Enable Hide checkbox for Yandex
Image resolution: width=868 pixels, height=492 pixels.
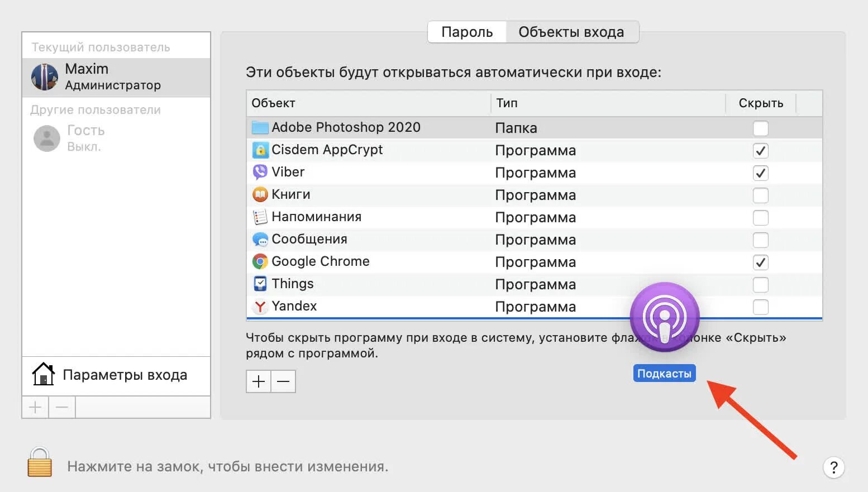pyautogui.click(x=760, y=307)
